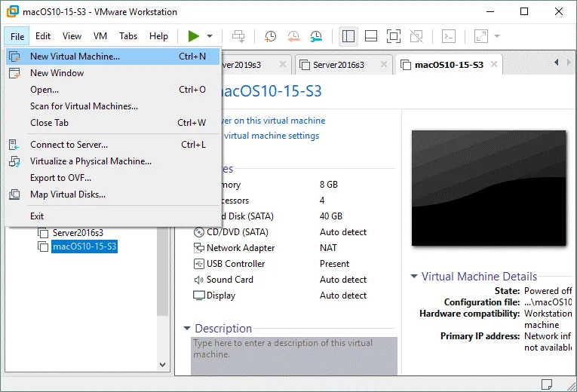The image size is (577, 392).
Task: Enter full screen mode icon
Action: click(393, 36)
